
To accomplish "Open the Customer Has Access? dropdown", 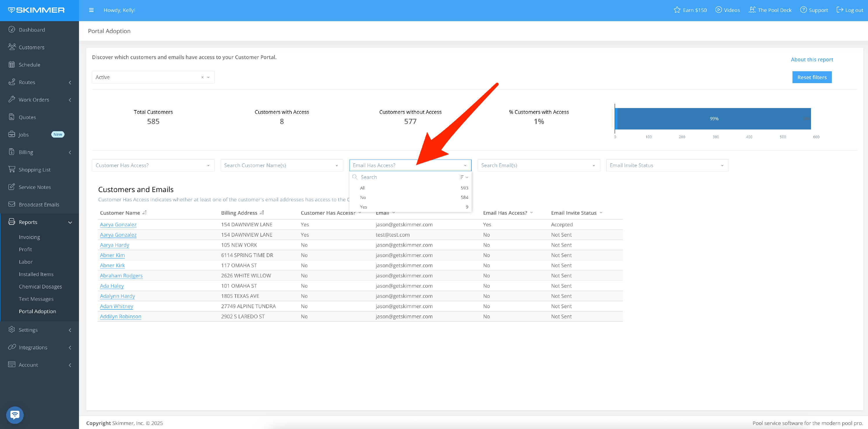I will 153,165.
